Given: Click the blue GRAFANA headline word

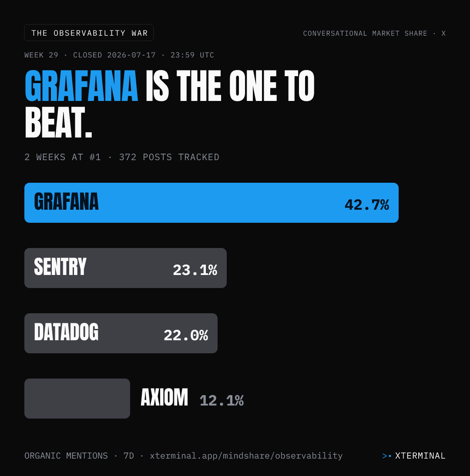Looking at the screenshot, I should tap(81, 86).
